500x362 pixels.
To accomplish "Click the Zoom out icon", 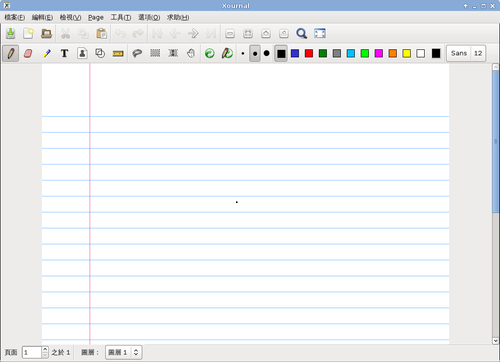I will pos(230,33).
